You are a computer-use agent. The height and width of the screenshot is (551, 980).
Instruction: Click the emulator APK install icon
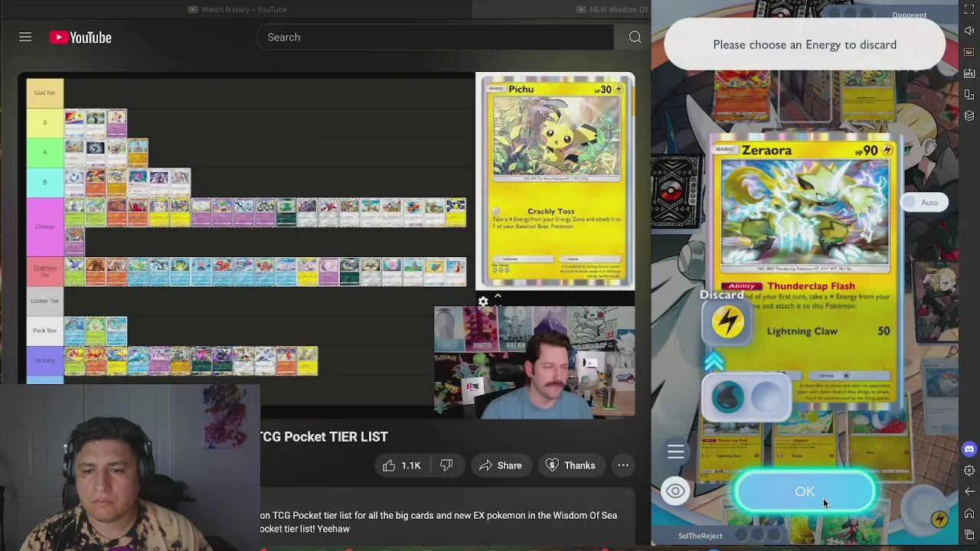point(969,73)
